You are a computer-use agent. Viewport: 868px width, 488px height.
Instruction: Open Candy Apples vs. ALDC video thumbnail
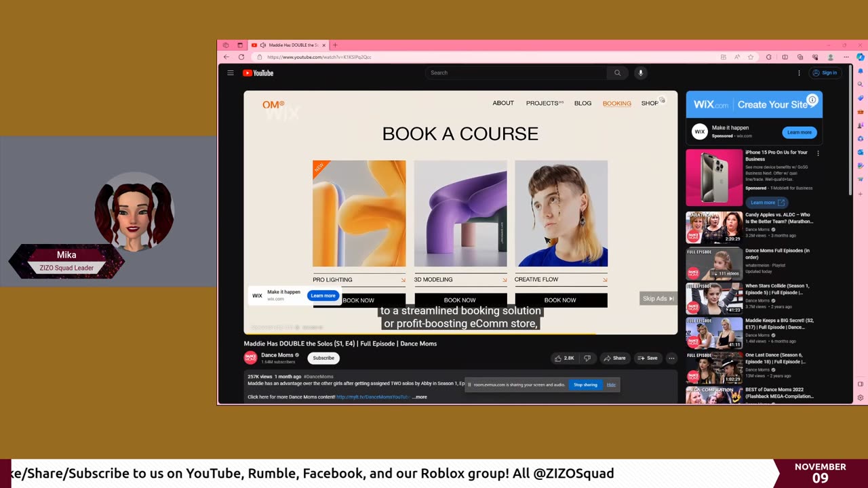tap(714, 227)
